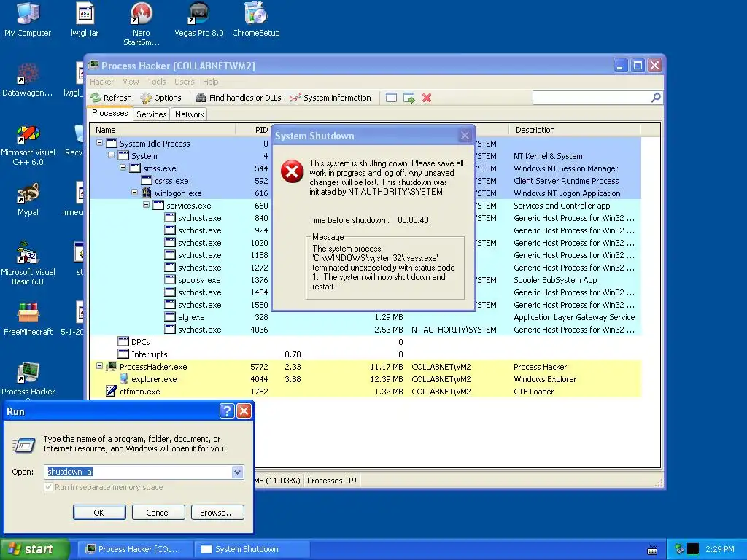Switch to the Services tab

[x=152, y=114]
